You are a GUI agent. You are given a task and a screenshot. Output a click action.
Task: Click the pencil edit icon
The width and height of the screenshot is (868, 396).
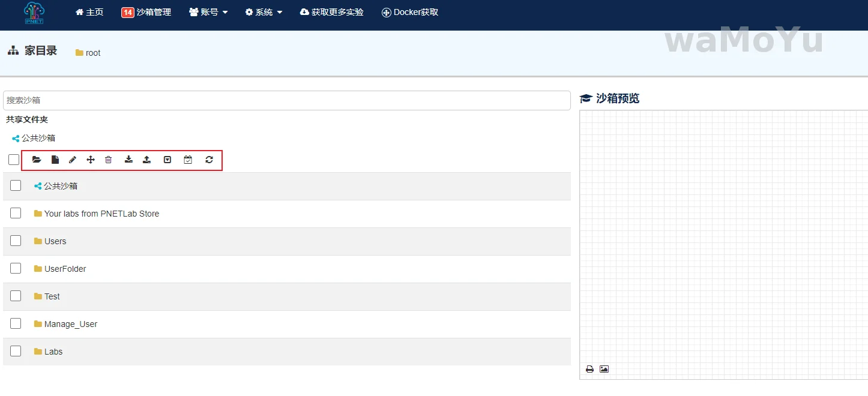pyautogui.click(x=73, y=160)
